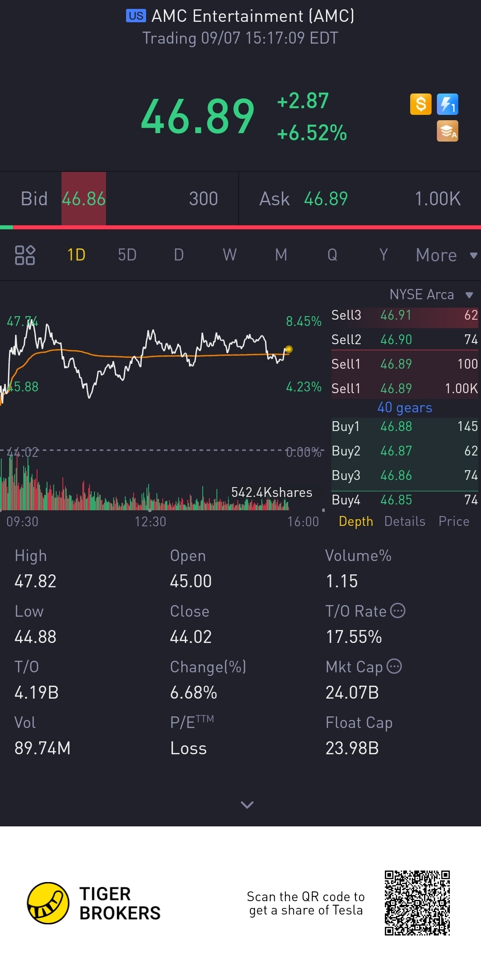Tap the Volume% value 1.15
This screenshot has height=980, width=481.
342,581
